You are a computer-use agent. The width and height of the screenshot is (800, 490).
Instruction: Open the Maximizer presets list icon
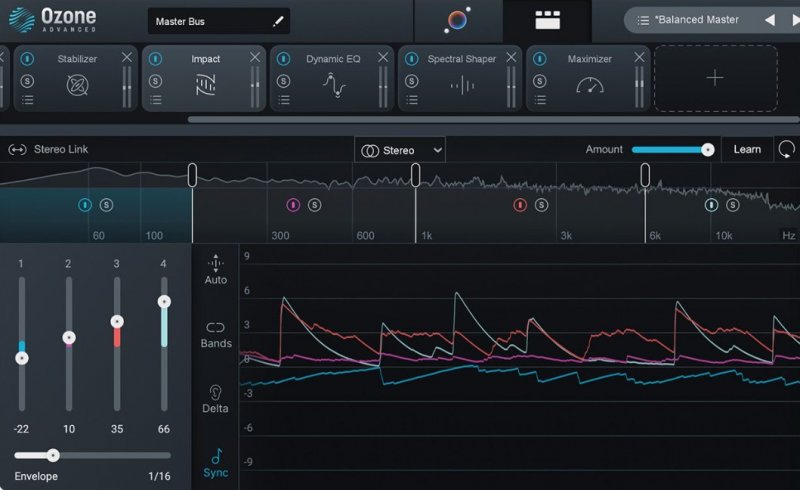540,100
